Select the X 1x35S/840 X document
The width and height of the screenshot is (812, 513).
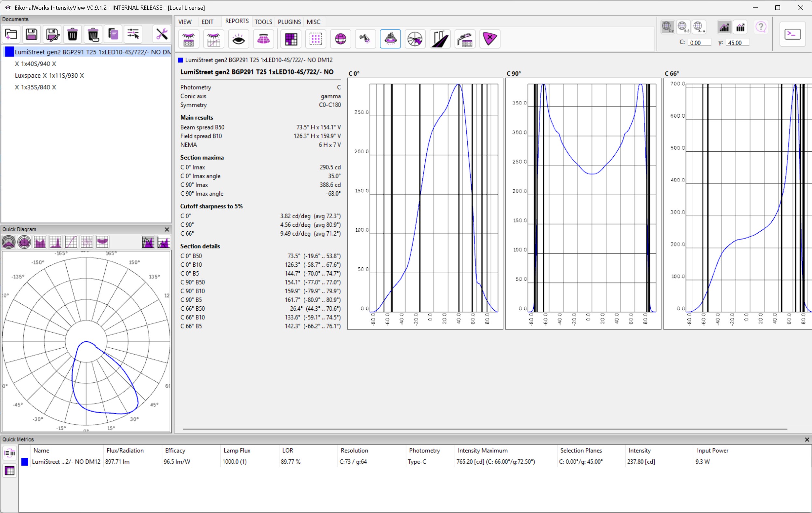tap(35, 87)
